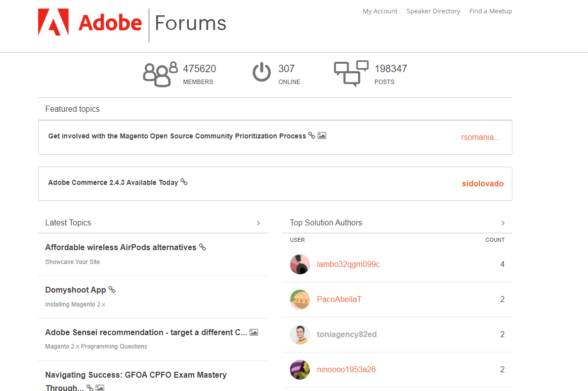Screen dimensions: 588x391
Task: Open Installing Magento 2.x board
Action: point(75,304)
